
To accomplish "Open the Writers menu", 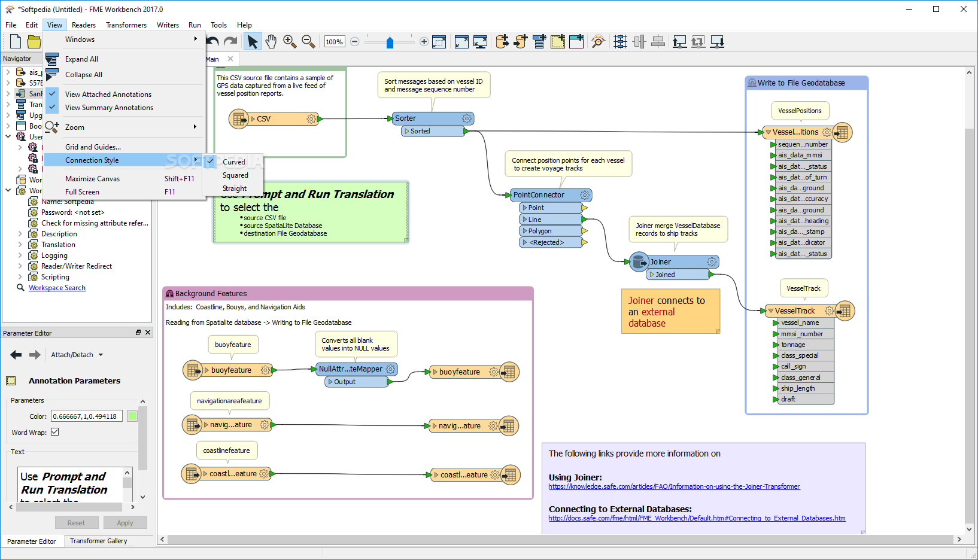I will point(168,25).
